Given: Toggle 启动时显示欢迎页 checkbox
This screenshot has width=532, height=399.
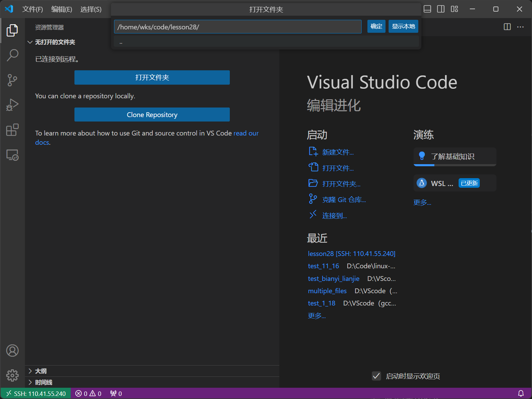Looking at the screenshot, I should pos(376,376).
